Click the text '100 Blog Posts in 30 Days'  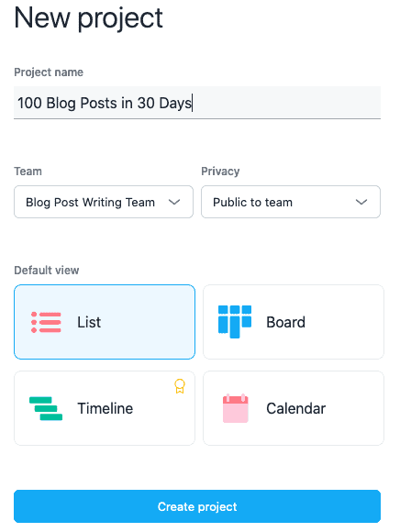(105, 103)
